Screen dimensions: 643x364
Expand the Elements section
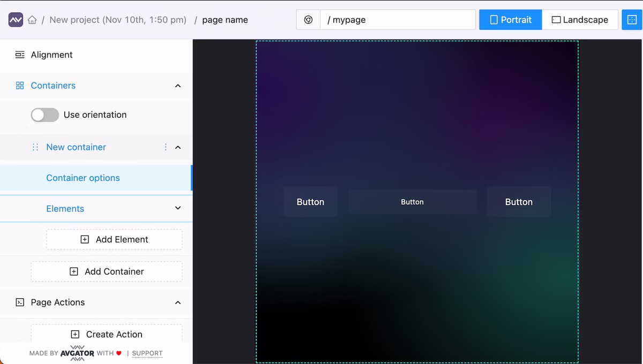coord(178,208)
